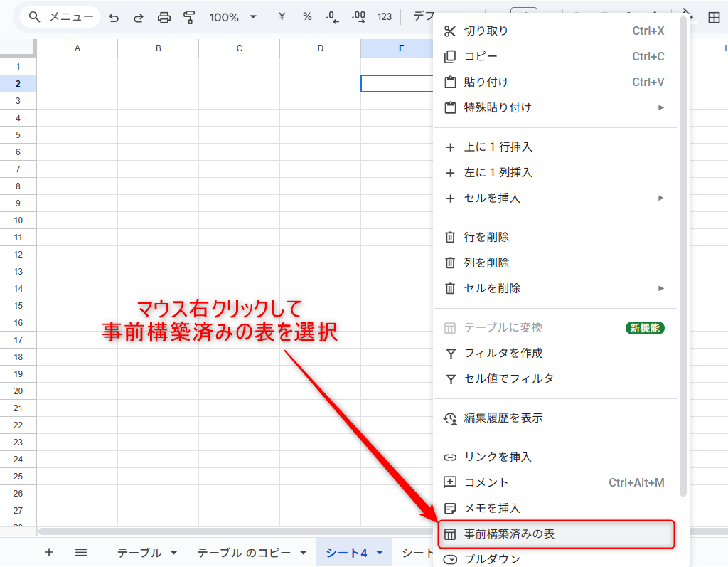Click the メニュー search box
728x567 pixels.
point(60,17)
